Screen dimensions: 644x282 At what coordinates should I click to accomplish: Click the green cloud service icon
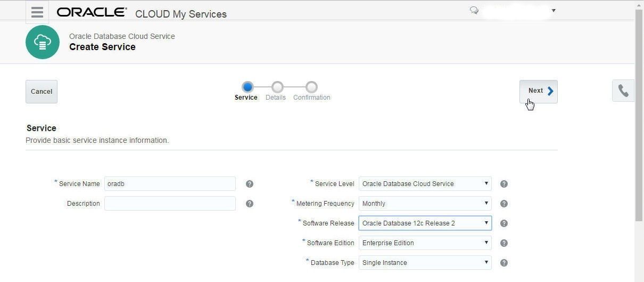43,42
